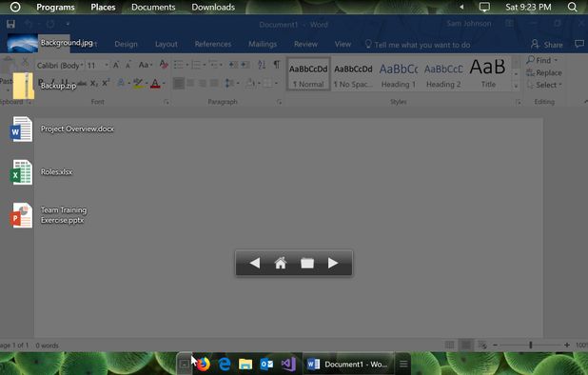Click Sort icon in Word ribbon
Screen dimensions: 588x375
262,65
